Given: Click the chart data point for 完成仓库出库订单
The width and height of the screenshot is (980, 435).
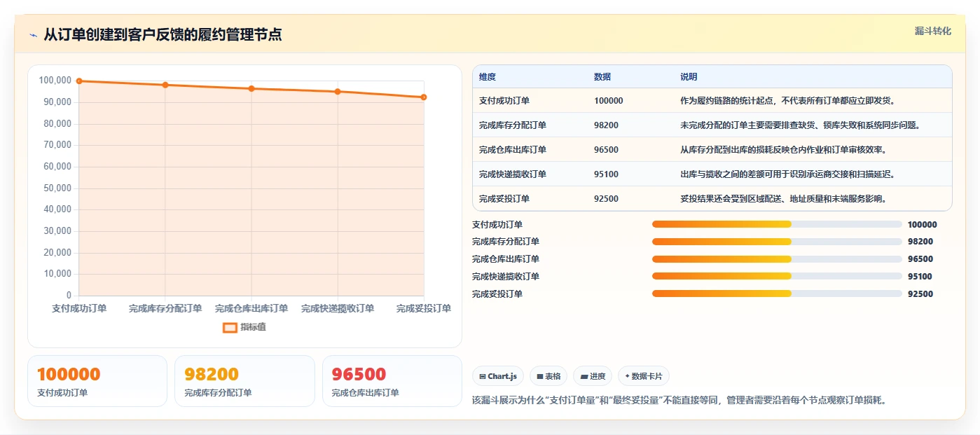Looking at the screenshot, I should pos(251,88).
